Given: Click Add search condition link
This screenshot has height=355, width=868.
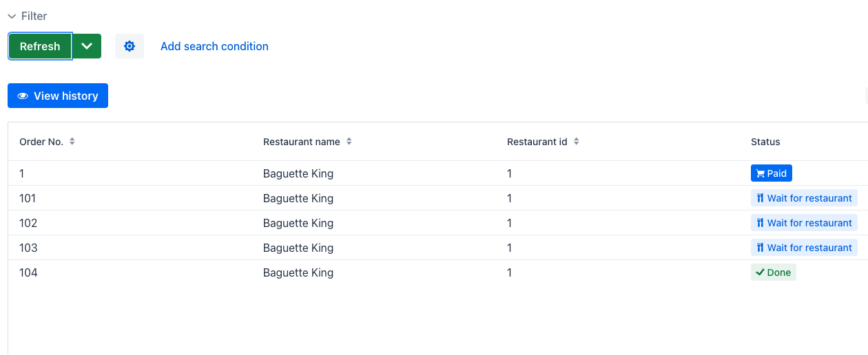Looking at the screenshot, I should pyautogui.click(x=214, y=46).
